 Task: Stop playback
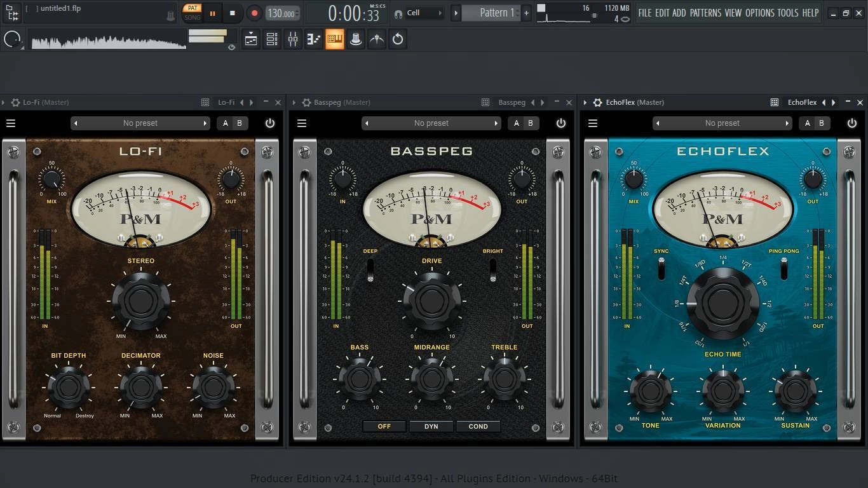[233, 13]
